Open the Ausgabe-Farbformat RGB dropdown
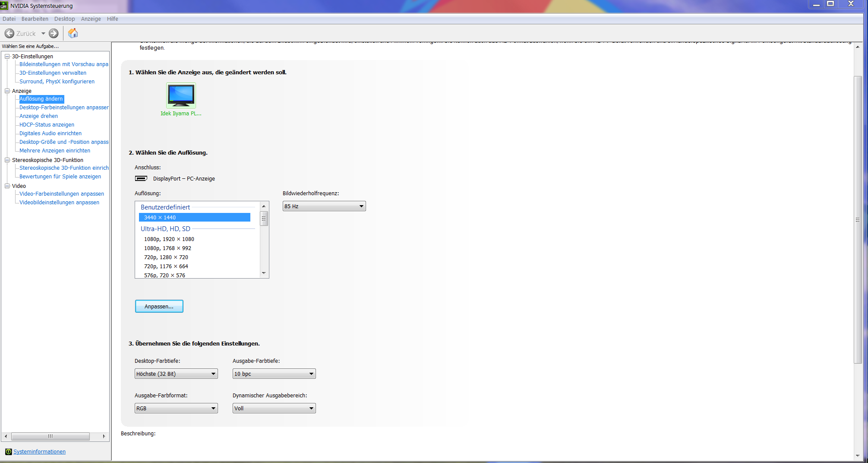868x463 pixels. click(x=176, y=408)
